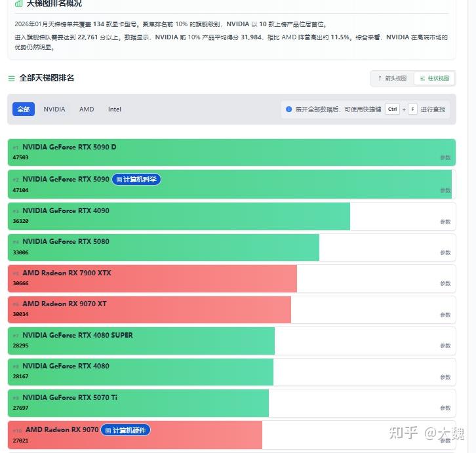Open 参数 for RTX 5090 D
The width and height of the screenshot is (476, 453).
pos(445,157)
